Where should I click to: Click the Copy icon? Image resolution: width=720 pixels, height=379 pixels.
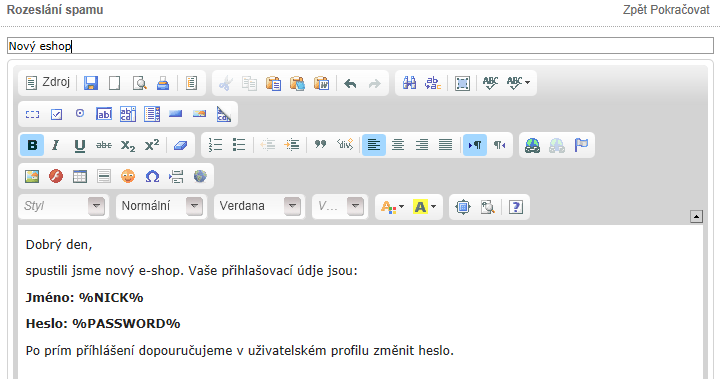click(249, 83)
